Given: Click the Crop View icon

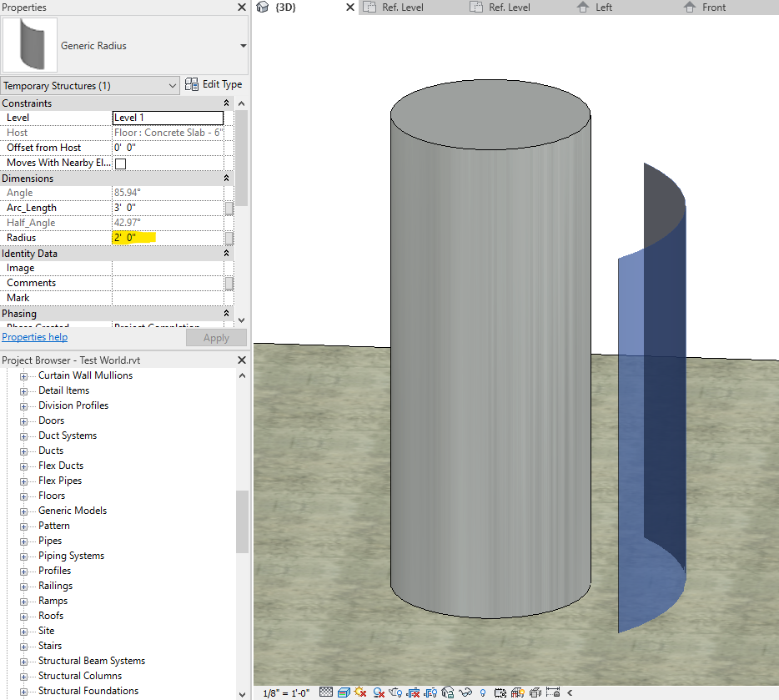Looking at the screenshot, I should (415, 691).
